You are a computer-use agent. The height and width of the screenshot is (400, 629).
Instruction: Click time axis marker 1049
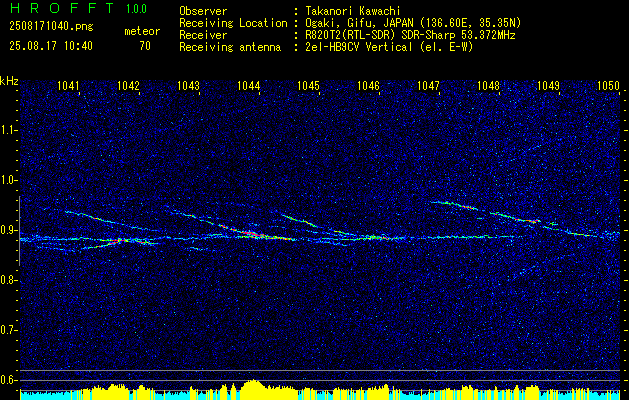pos(548,85)
